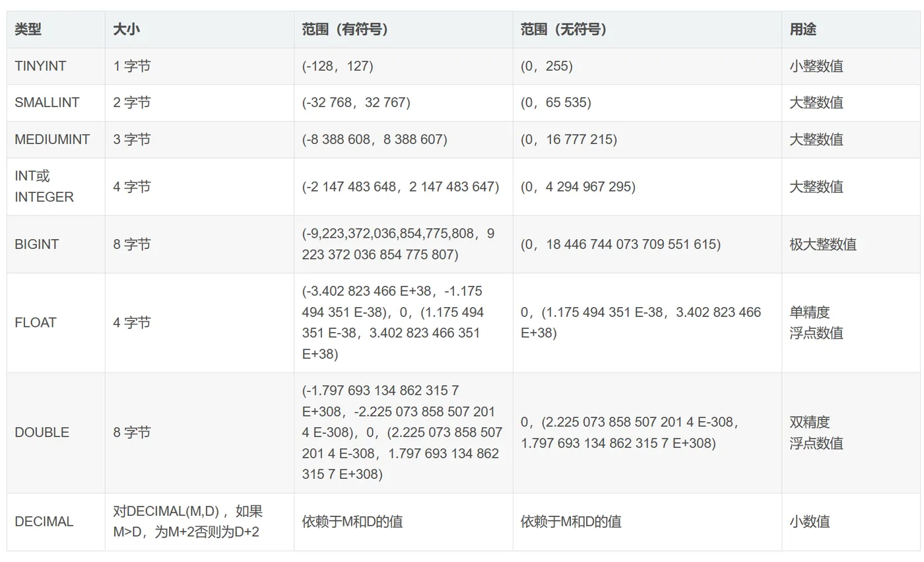Click the 用途 column header
The height and width of the screenshot is (562, 924).
803,30
